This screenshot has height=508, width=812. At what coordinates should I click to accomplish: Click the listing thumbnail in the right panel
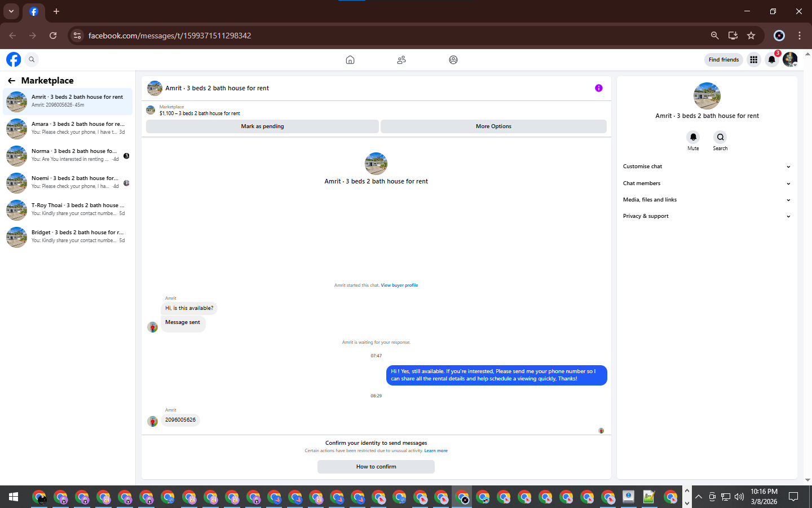point(707,96)
